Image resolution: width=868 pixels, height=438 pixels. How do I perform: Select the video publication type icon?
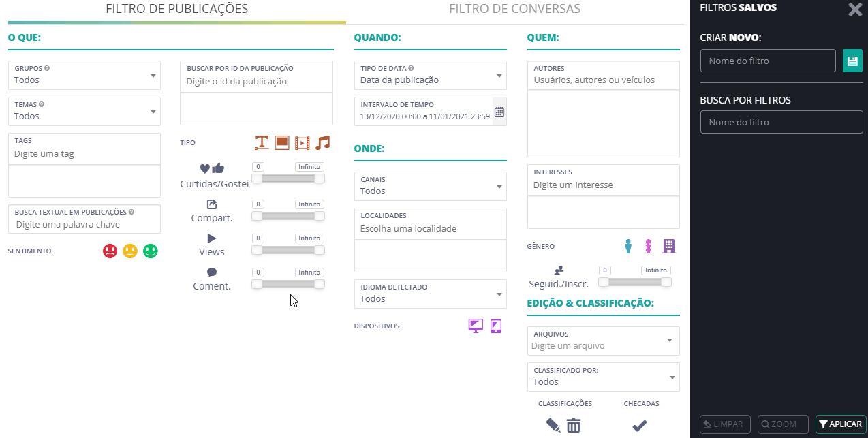(303, 142)
